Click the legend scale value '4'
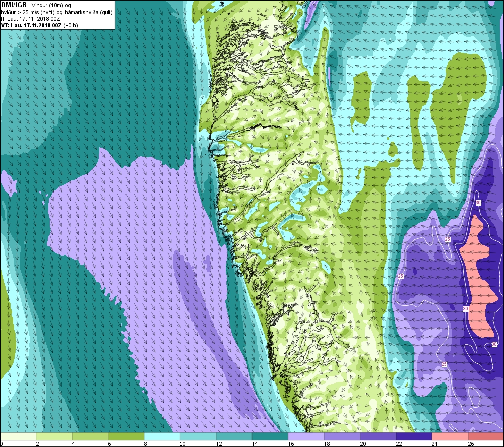Image resolution: width=504 pixels, height=447 pixels. tap(74, 444)
